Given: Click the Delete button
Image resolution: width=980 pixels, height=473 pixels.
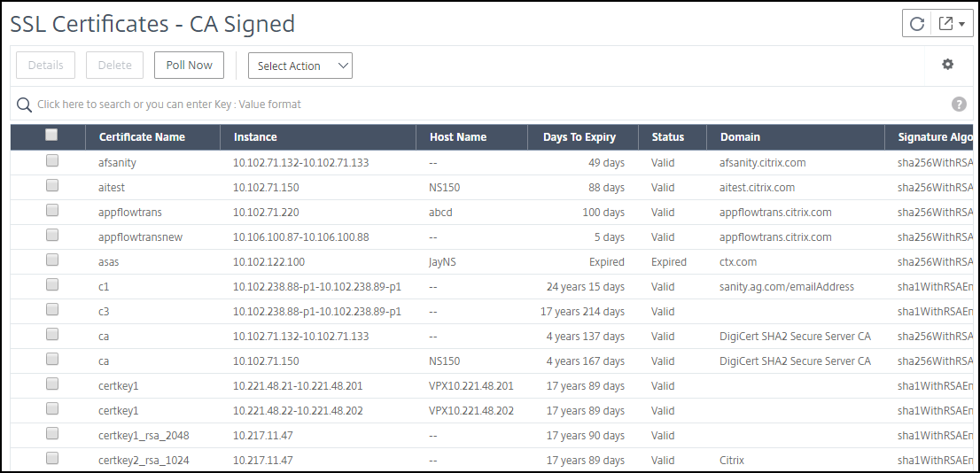Looking at the screenshot, I should coord(114,65).
